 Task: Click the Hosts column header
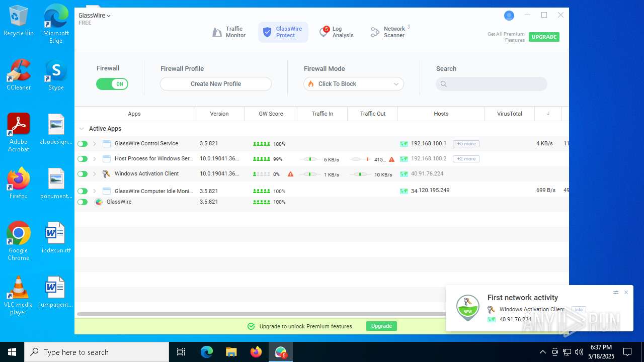[x=441, y=114]
